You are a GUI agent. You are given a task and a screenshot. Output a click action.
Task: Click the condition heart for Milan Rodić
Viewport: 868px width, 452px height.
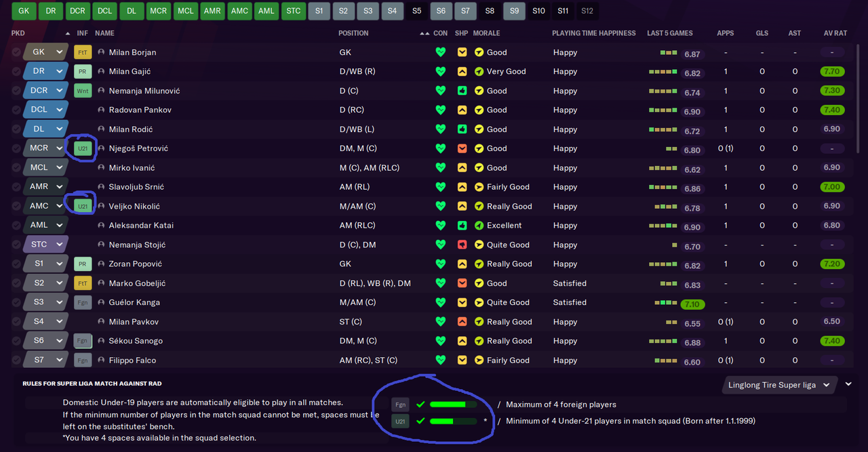click(x=441, y=129)
